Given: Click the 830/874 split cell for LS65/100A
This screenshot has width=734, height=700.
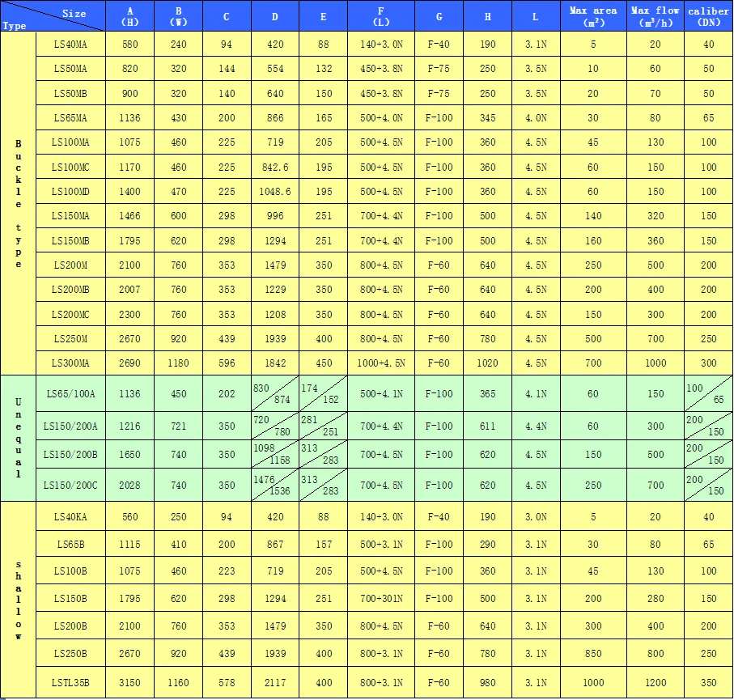Looking at the screenshot, I should point(275,393).
